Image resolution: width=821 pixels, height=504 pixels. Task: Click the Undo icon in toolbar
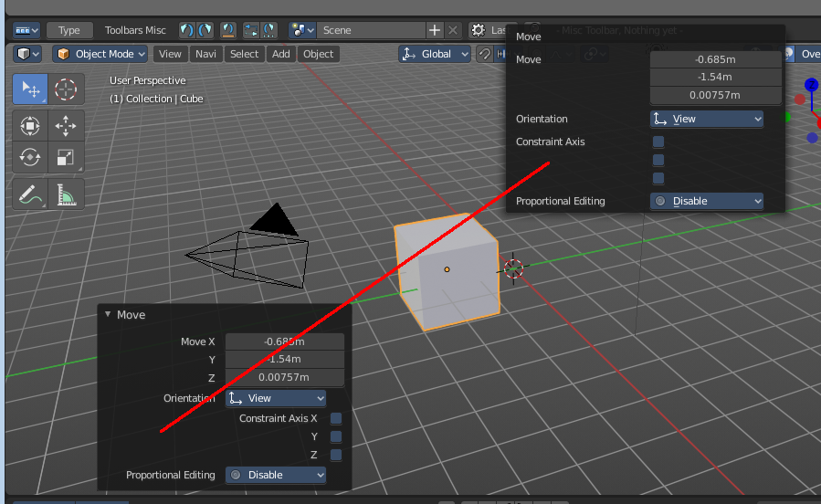(186, 30)
